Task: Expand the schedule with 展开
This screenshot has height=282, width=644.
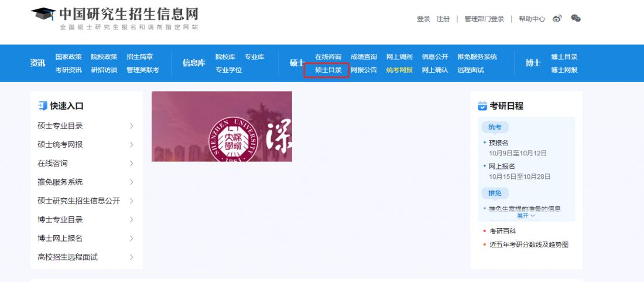Action: tap(526, 215)
